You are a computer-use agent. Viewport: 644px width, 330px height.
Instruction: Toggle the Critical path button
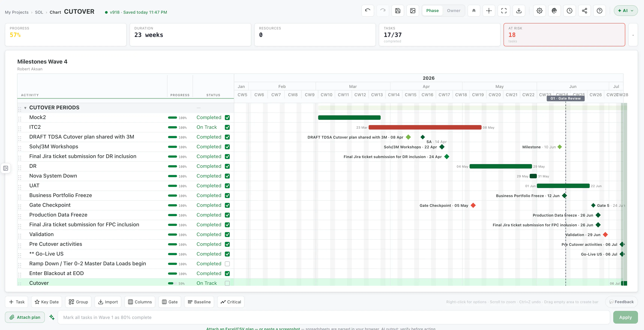pyautogui.click(x=231, y=302)
